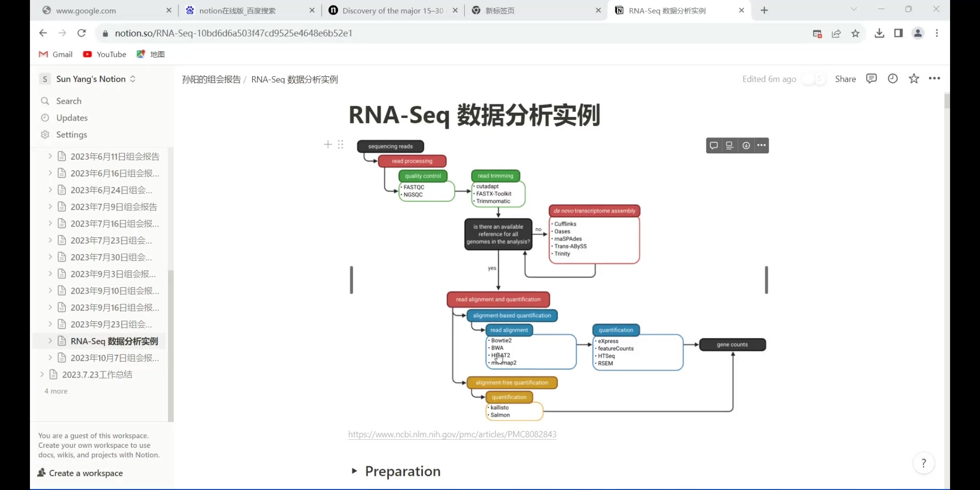Expand the Preparation toggle section
The height and width of the screenshot is (490, 980).
coord(353,471)
